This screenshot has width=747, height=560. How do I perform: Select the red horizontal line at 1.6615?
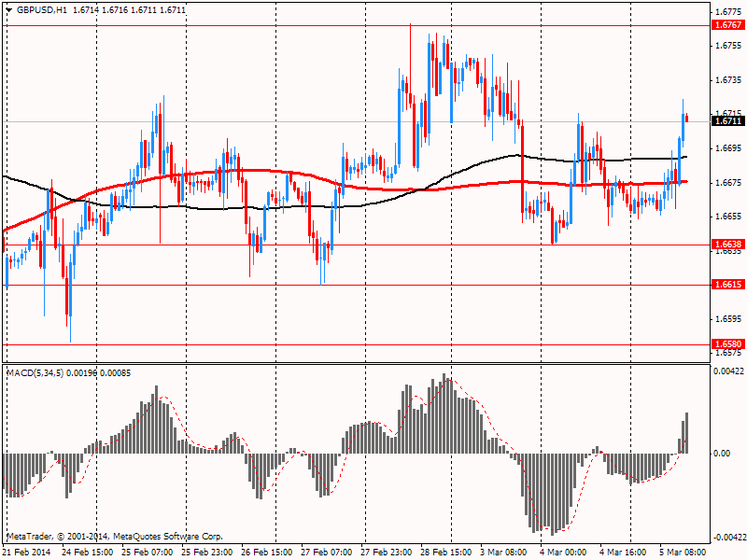click(x=356, y=285)
